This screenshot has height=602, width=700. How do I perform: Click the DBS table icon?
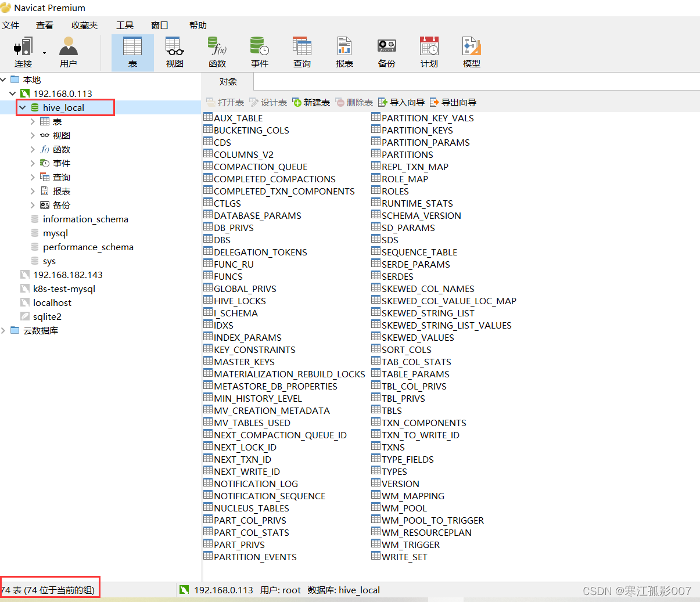pyautogui.click(x=208, y=239)
